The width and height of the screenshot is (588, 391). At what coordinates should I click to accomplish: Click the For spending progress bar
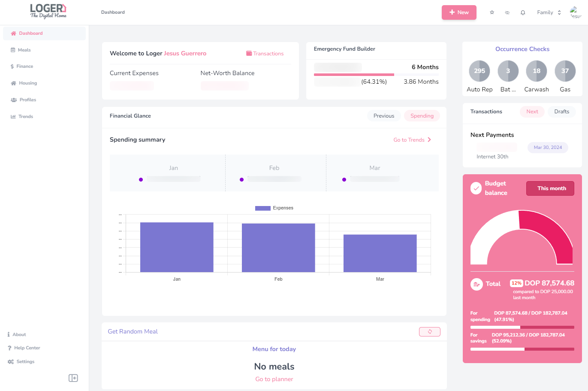(x=522, y=327)
